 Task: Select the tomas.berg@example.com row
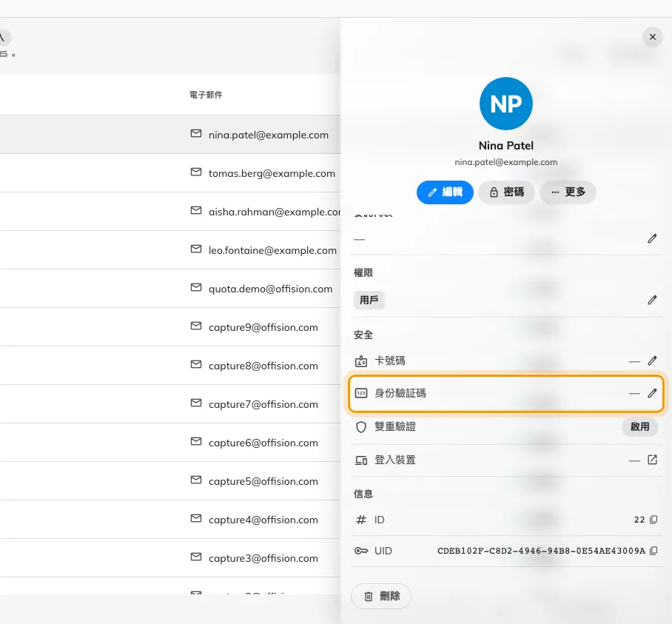click(170, 173)
